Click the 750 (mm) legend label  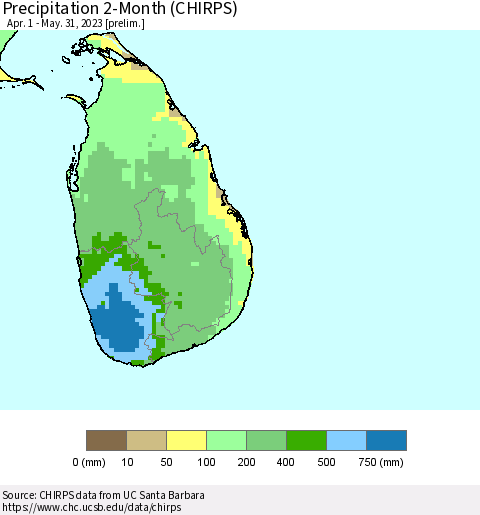381,462
